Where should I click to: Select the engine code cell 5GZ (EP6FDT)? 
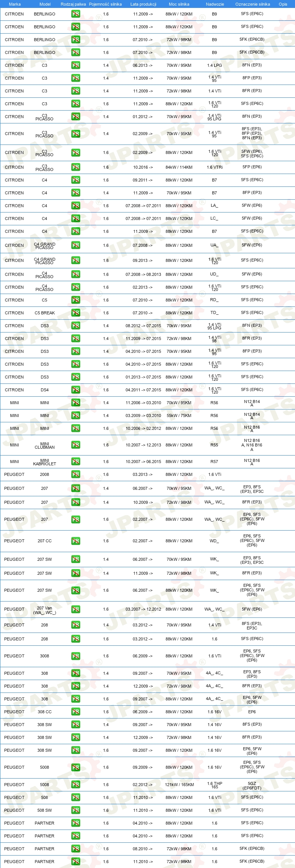point(252,786)
